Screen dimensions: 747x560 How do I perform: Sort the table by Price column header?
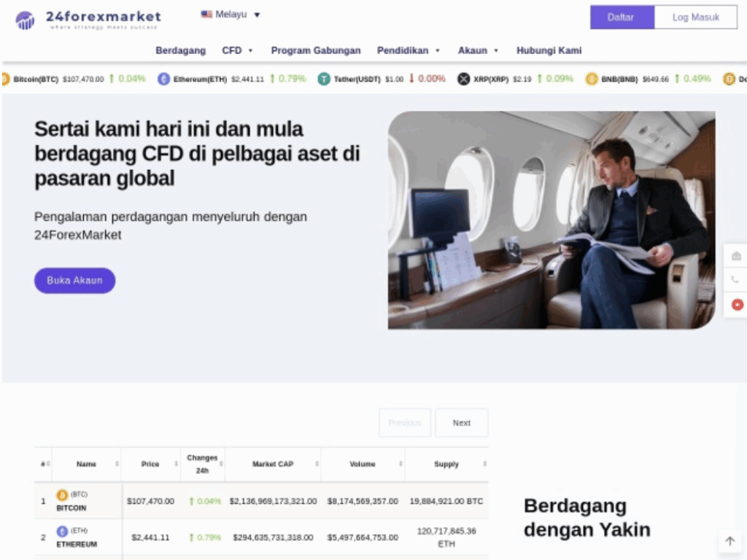tap(150, 464)
